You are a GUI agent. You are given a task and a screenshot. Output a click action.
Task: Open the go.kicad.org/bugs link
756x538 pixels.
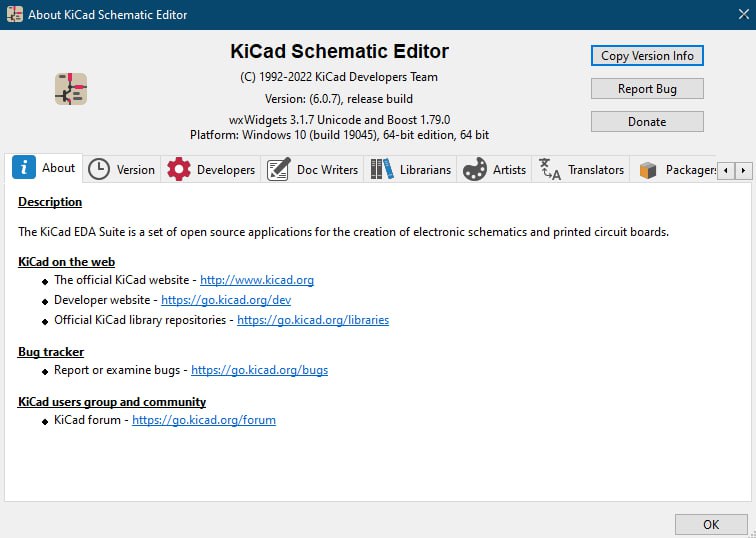[259, 370]
